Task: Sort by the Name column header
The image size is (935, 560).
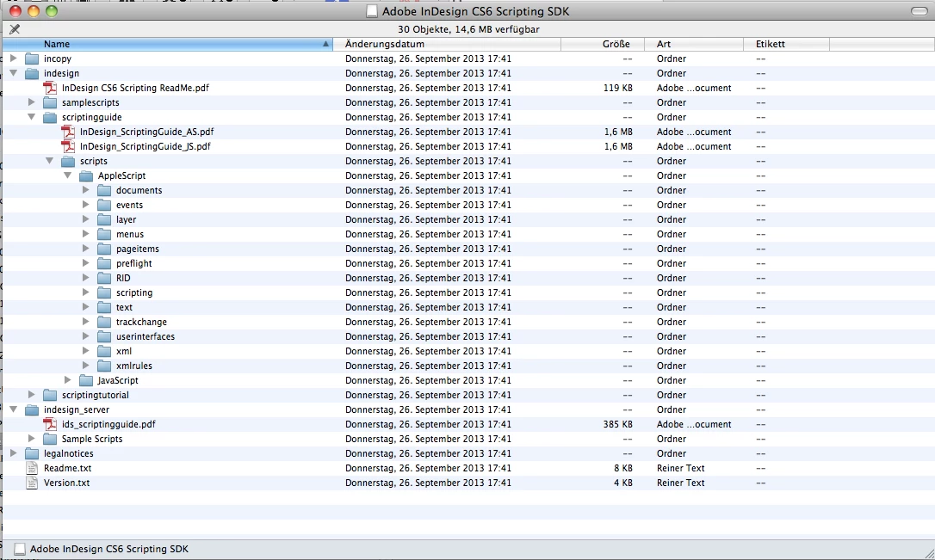Action: tap(168, 44)
